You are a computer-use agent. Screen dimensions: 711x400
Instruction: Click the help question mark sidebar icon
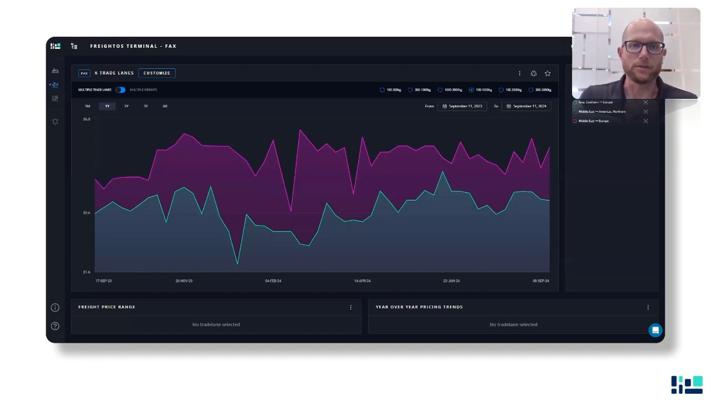(x=55, y=326)
